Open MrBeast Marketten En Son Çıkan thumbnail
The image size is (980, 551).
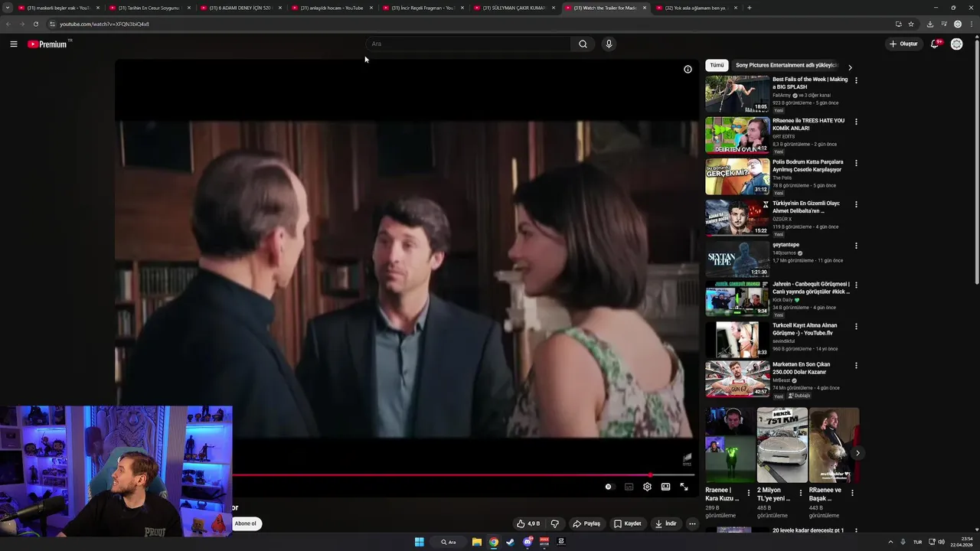click(737, 379)
